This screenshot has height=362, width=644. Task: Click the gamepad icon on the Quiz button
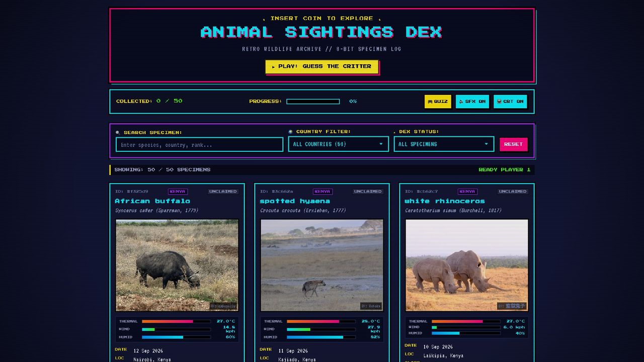(x=430, y=102)
